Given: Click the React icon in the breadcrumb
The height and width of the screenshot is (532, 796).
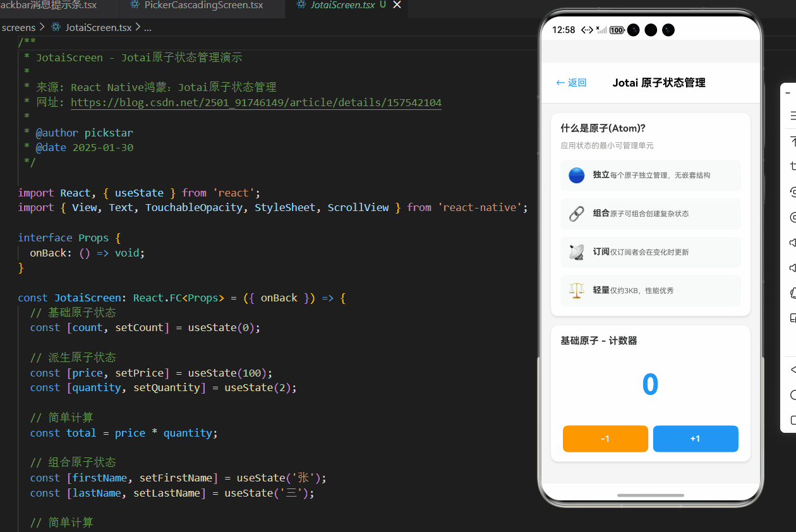Looking at the screenshot, I should click(x=56, y=27).
